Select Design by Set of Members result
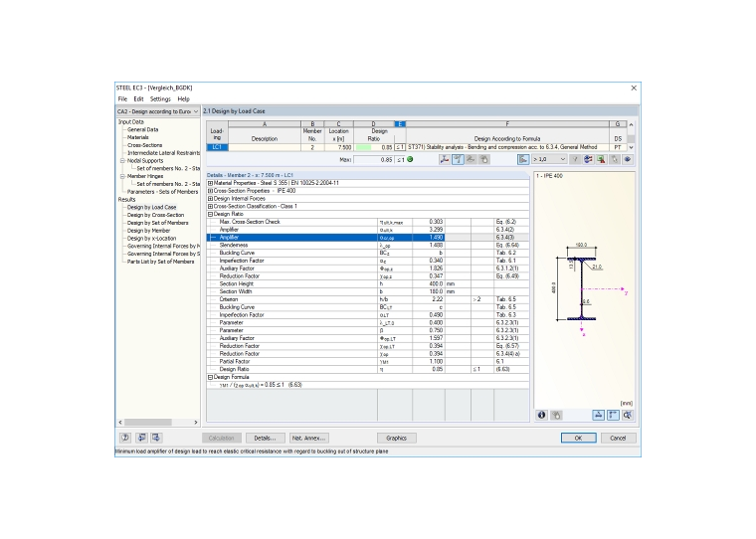Screen dimensions: 756x539 tap(157, 223)
